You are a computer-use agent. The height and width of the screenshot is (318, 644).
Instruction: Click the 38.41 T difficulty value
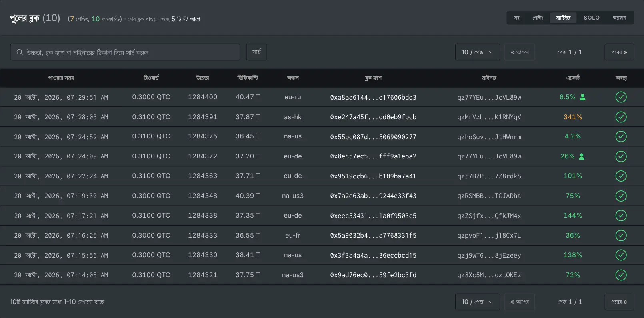click(248, 255)
